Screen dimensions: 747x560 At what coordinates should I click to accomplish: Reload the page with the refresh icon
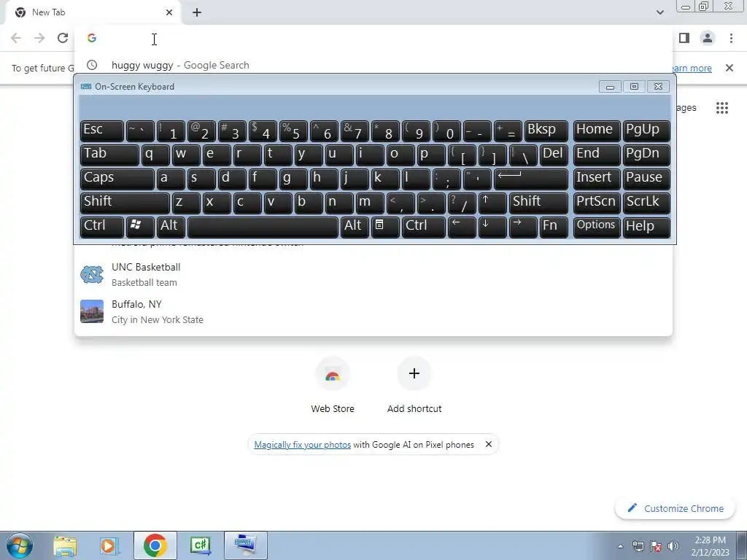tap(63, 38)
